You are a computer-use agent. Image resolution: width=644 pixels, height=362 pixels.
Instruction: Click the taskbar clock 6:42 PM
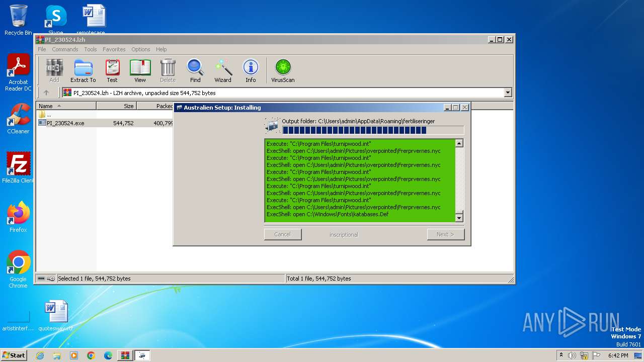pyautogui.click(x=618, y=355)
